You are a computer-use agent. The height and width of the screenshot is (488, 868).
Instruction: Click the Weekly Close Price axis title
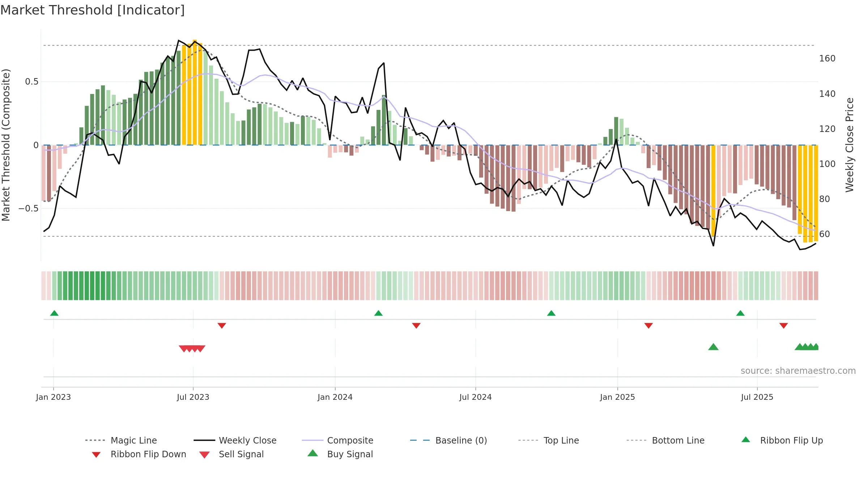850,145
